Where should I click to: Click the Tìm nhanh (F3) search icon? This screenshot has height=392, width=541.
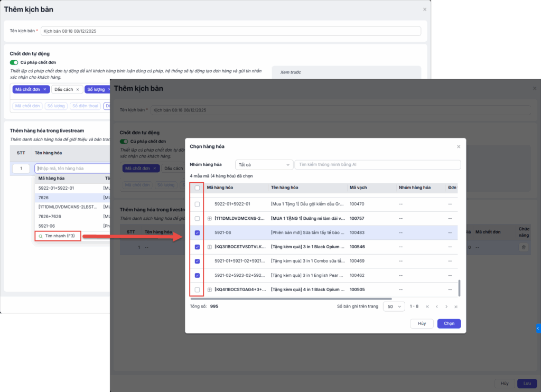(41, 236)
